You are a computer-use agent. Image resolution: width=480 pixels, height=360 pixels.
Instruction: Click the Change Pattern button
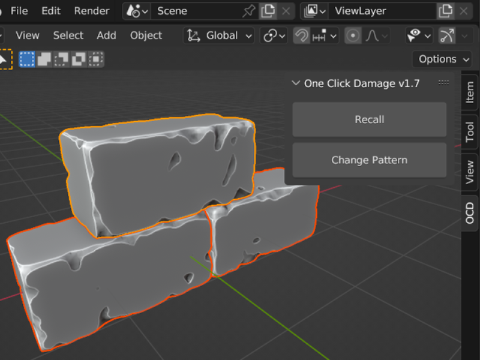369,160
